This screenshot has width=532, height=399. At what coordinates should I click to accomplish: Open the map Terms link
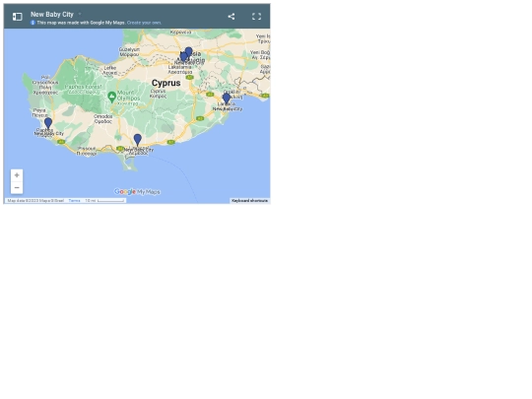point(74,201)
